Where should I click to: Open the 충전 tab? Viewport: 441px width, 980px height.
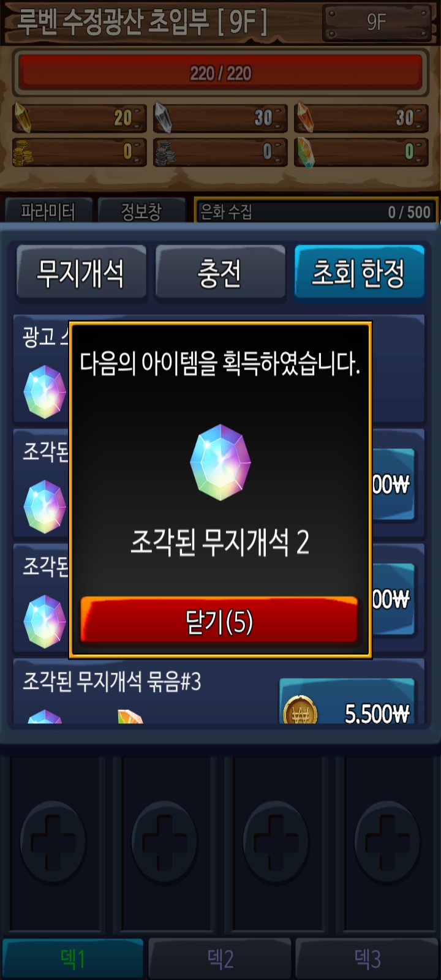coord(220,273)
